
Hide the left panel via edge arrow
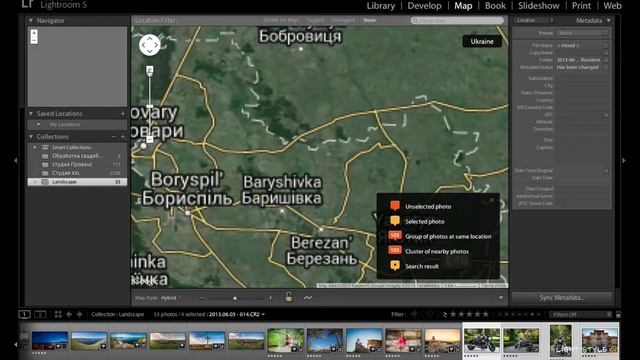pos(16,160)
